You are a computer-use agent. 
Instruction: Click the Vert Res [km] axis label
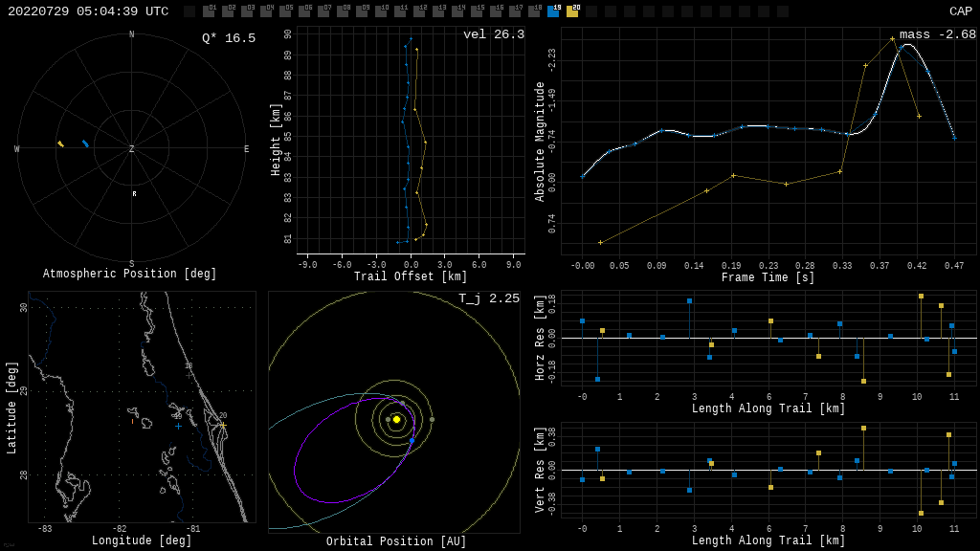540,470
